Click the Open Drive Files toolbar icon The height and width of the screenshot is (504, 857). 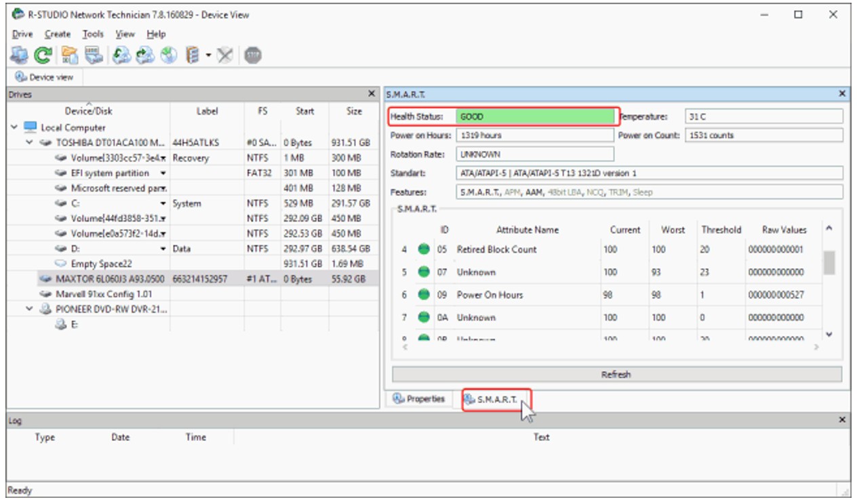click(x=69, y=55)
